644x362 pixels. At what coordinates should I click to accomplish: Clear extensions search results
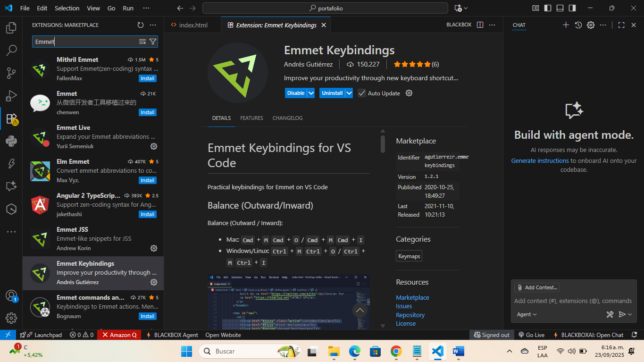142,42
